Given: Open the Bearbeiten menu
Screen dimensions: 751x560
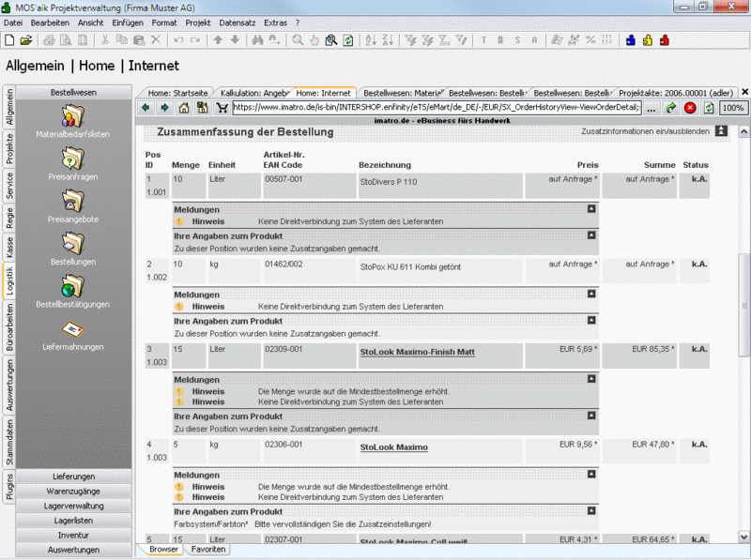Looking at the screenshot, I should (50, 23).
